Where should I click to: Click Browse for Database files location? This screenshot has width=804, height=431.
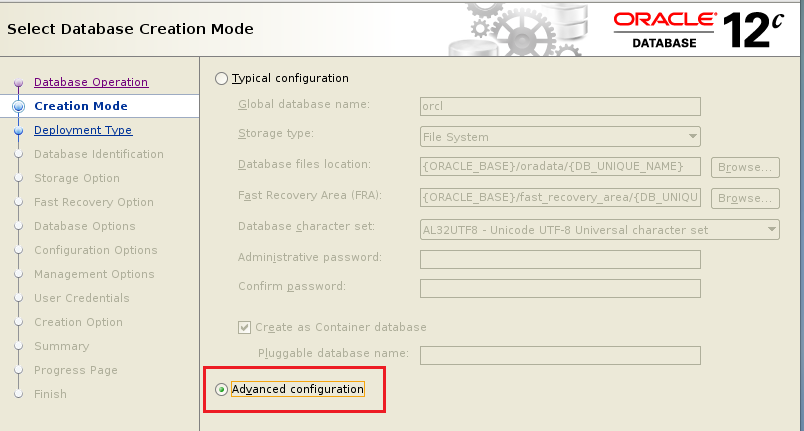pos(745,167)
